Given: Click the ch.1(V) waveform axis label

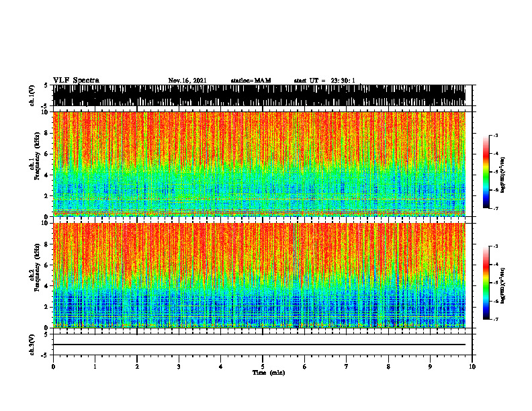Looking at the screenshot, I should [32, 95].
